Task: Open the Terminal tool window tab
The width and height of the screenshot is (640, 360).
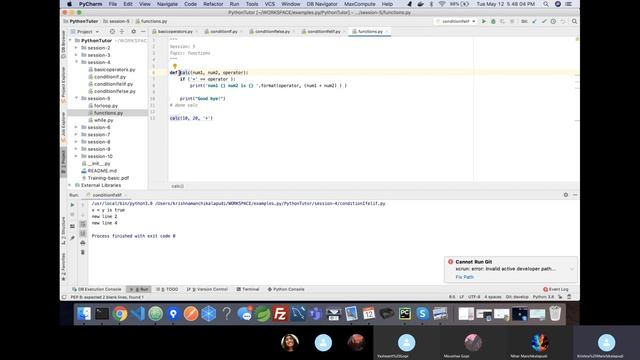Action: pyautogui.click(x=248, y=289)
